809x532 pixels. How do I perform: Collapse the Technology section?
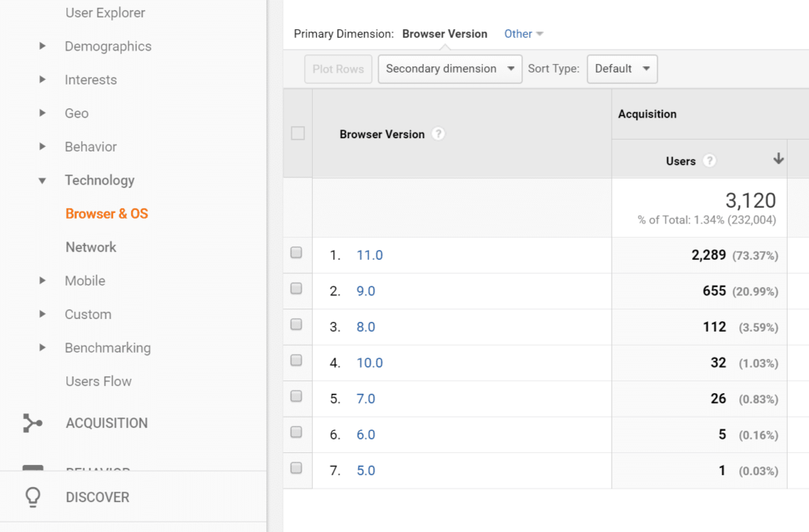[x=43, y=181]
